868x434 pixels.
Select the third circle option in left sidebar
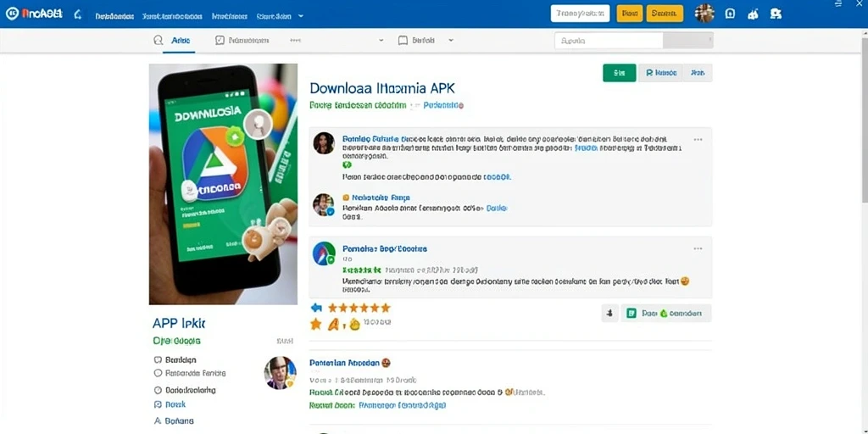point(158,390)
